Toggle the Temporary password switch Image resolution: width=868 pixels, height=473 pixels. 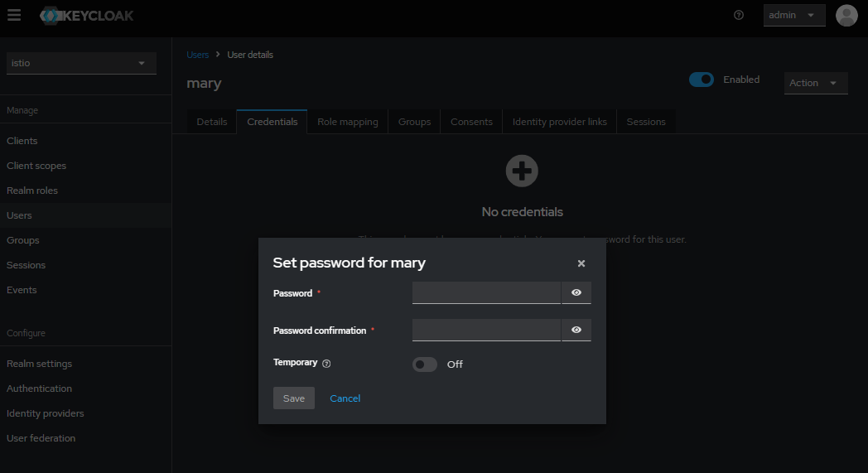click(x=425, y=364)
